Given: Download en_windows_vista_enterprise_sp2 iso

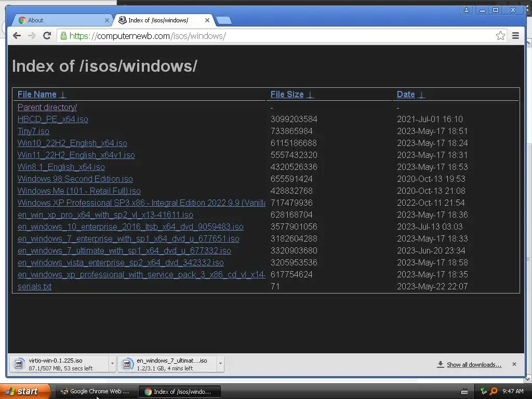Looking at the screenshot, I should coord(121,262).
